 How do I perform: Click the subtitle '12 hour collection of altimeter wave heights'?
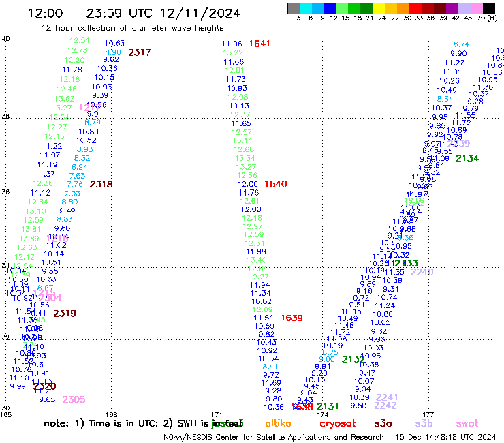[132, 28]
